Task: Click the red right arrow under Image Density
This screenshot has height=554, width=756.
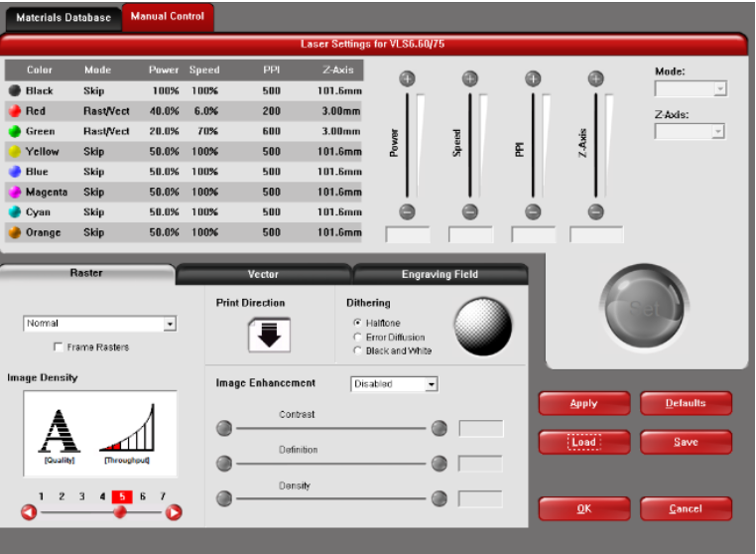Action: point(174,512)
